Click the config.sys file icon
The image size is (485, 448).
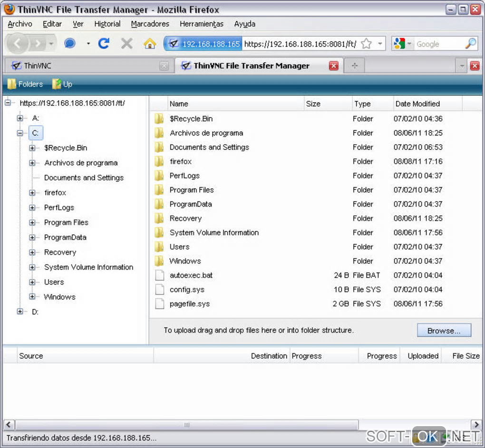tap(159, 289)
